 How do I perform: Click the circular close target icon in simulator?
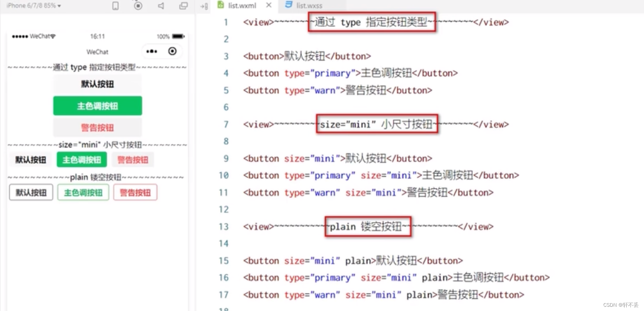[172, 51]
